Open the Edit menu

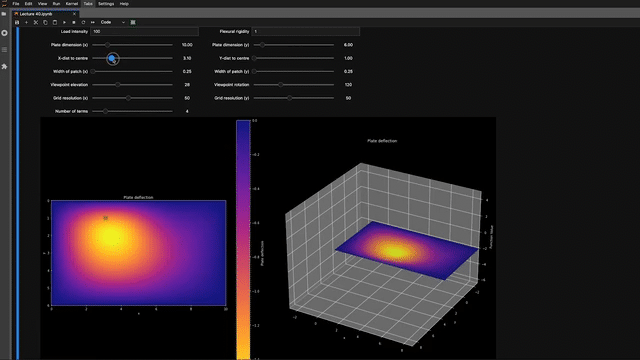coord(29,4)
